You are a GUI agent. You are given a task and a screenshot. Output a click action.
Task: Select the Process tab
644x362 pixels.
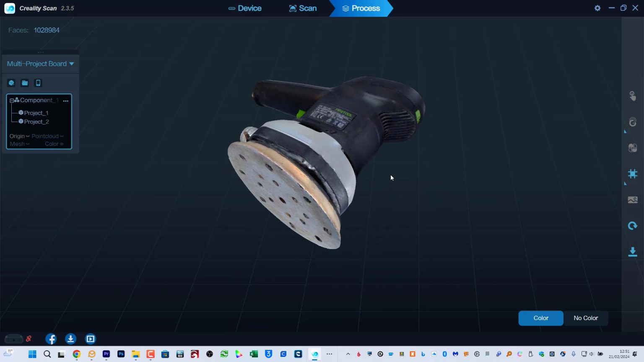click(x=361, y=8)
